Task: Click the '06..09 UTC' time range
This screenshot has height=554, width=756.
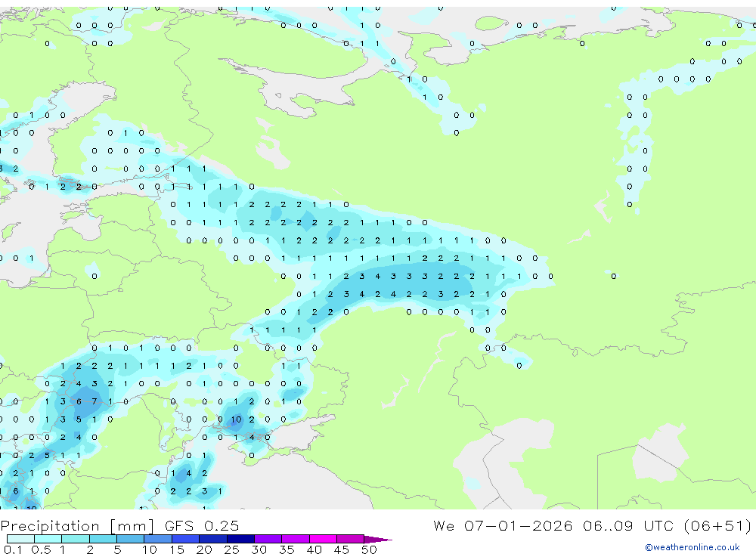Action: (627, 525)
